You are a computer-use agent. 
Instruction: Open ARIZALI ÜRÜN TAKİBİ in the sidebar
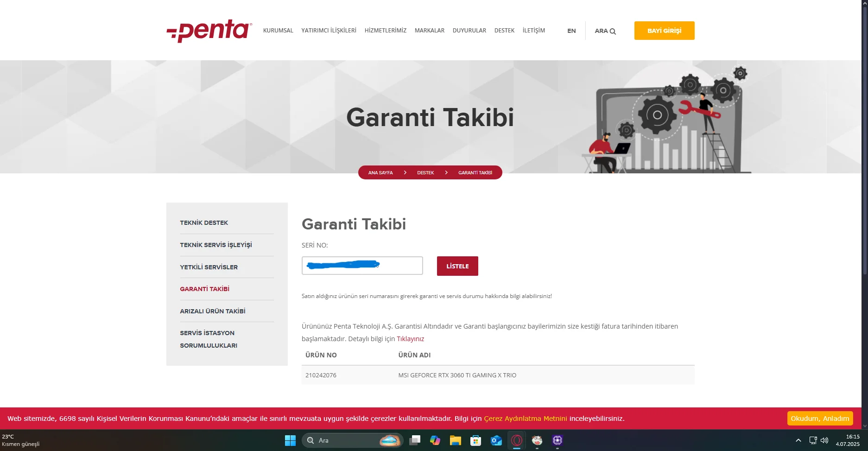[213, 311]
